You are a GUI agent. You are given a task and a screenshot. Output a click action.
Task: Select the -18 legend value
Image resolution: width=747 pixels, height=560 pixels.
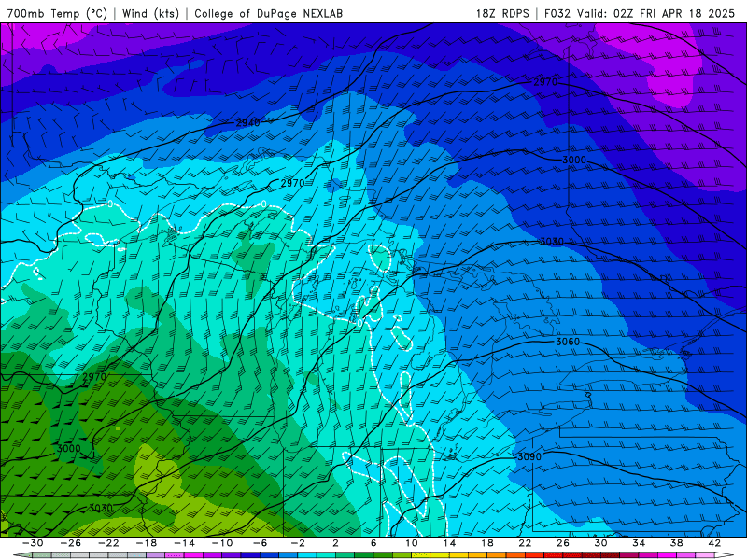point(147,543)
